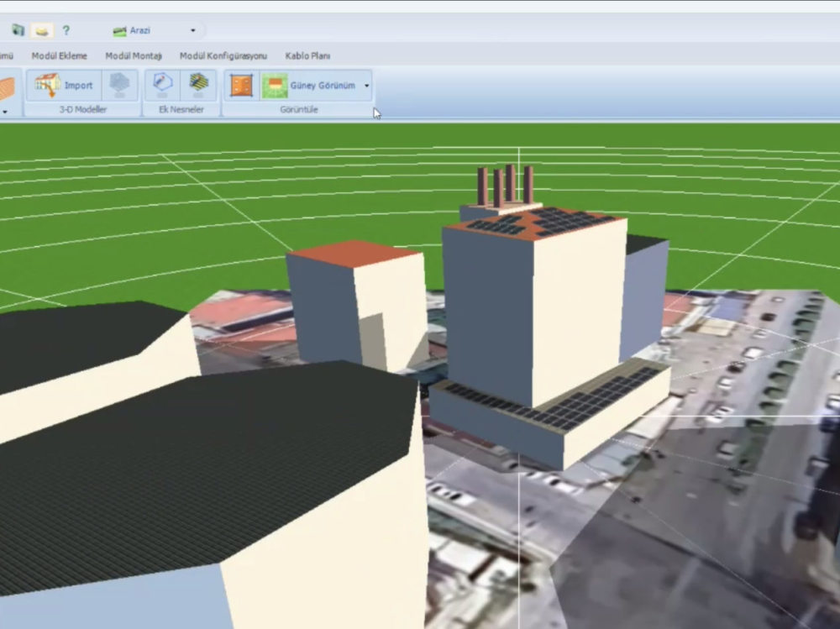840x629 pixels.
Task: Open help via the question mark icon
Action: pyautogui.click(x=66, y=30)
